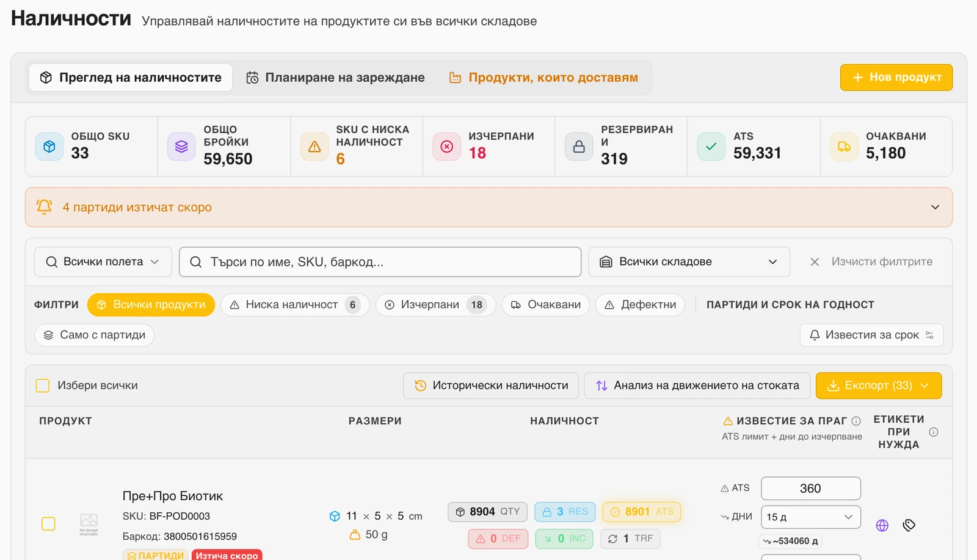The height and width of the screenshot is (560, 977).
Task: Click the label tag icon in product row
Action: [909, 525]
